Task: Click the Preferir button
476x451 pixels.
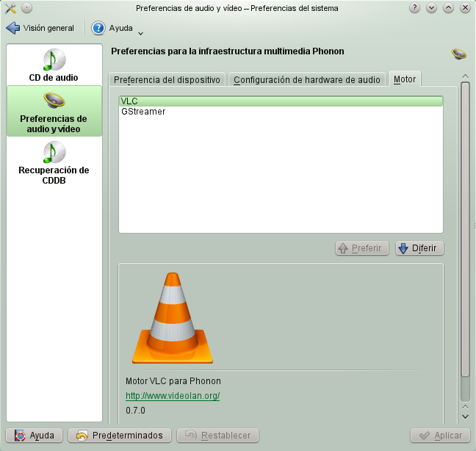Action: (x=362, y=248)
